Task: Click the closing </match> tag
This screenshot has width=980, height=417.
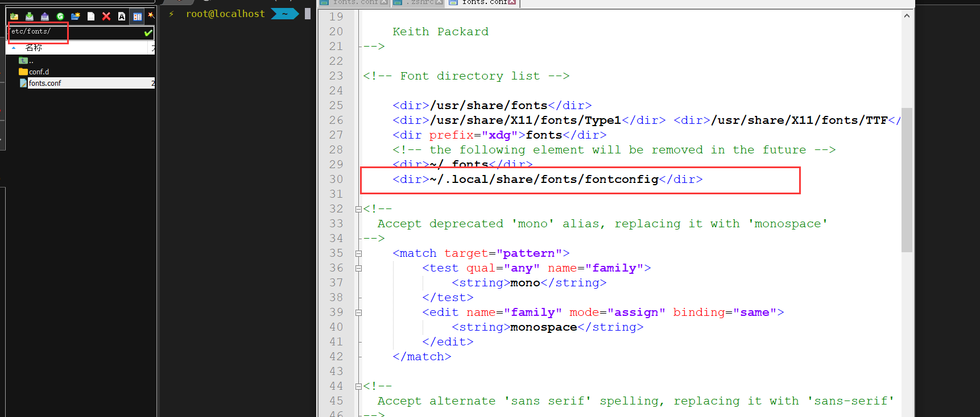Action: pyautogui.click(x=422, y=357)
